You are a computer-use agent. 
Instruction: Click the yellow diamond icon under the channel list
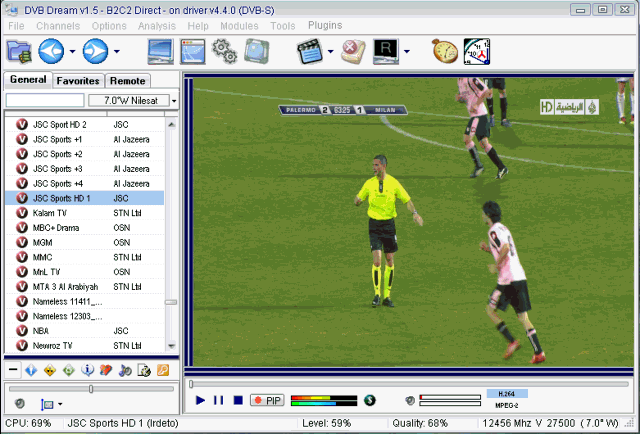[x=50, y=370]
